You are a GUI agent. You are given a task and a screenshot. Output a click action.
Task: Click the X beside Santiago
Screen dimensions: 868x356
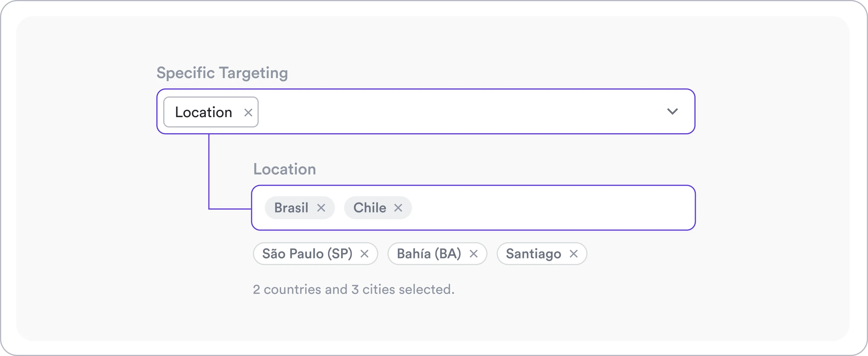[x=575, y=254]
